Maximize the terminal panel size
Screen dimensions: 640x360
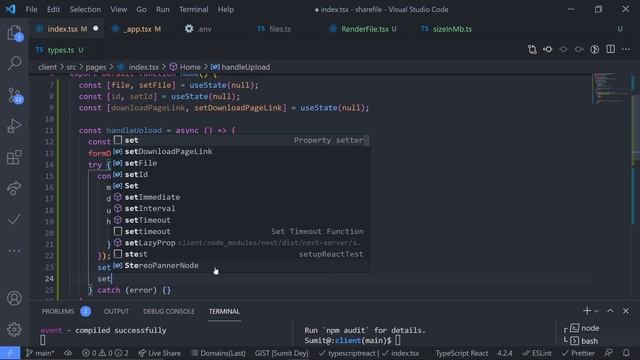(610, 311)
